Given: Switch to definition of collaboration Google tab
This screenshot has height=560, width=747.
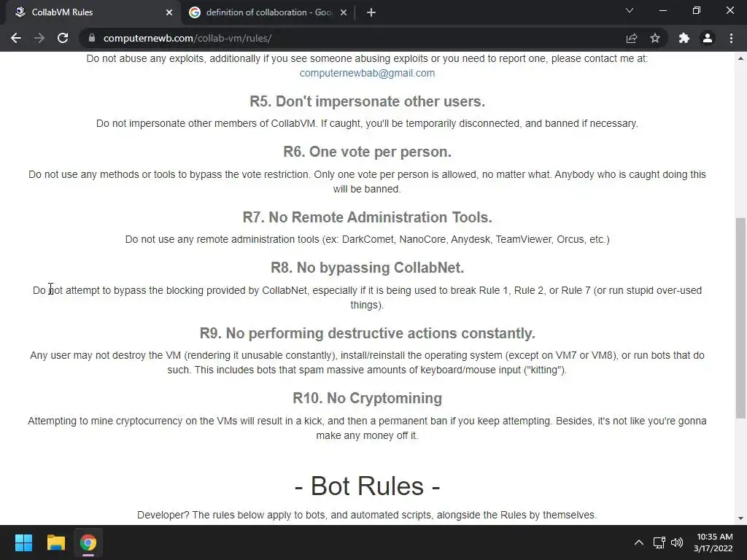Looking at the screenshot, I should pyautogui.click(x=268, y=12).
